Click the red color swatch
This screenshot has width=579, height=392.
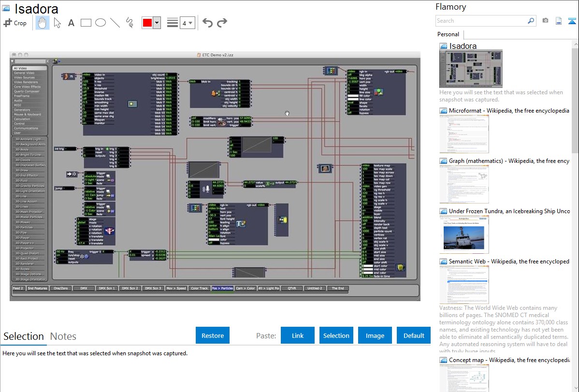(147, 23)
